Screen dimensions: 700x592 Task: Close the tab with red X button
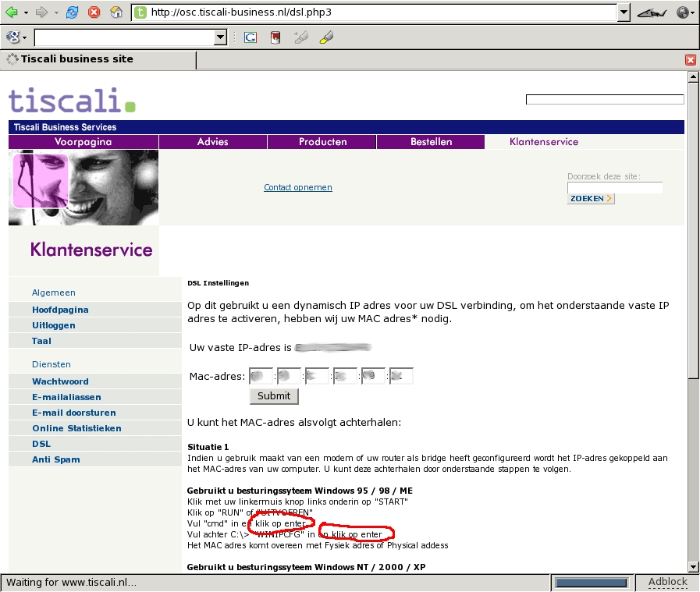coord(691,60)
